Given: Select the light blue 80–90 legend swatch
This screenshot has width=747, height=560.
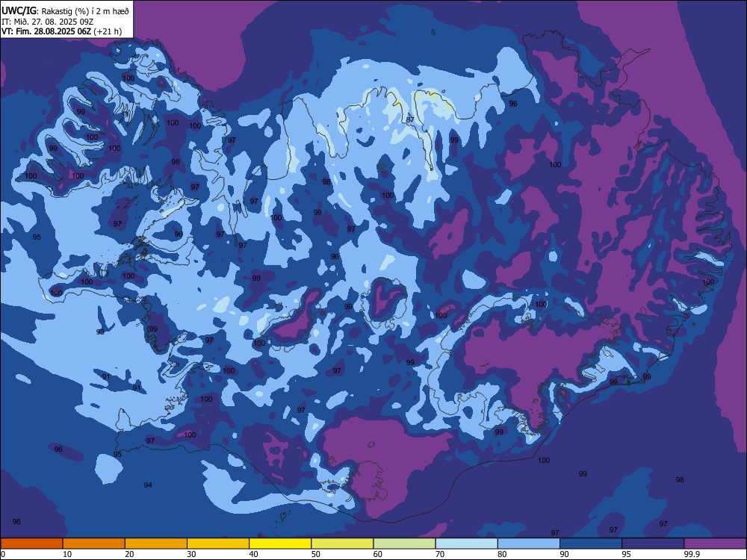Looking at the screenshot, I should tap(529, 544).
